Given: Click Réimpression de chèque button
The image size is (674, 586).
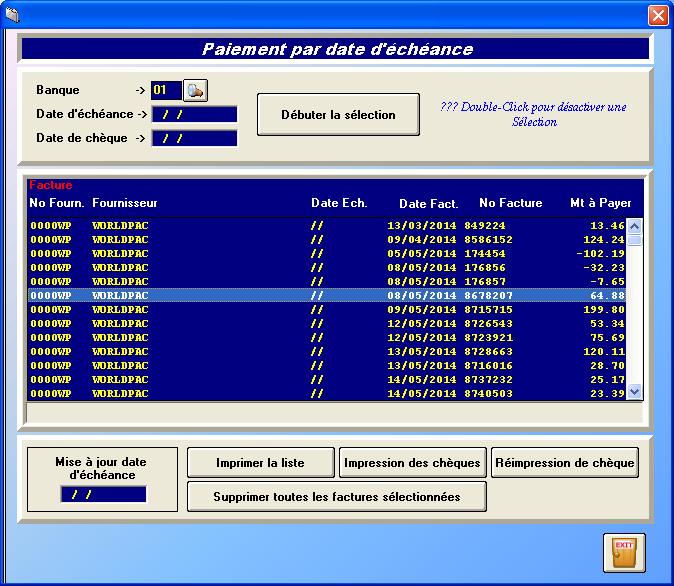Looking at the screenshot, I should [565, 463].
